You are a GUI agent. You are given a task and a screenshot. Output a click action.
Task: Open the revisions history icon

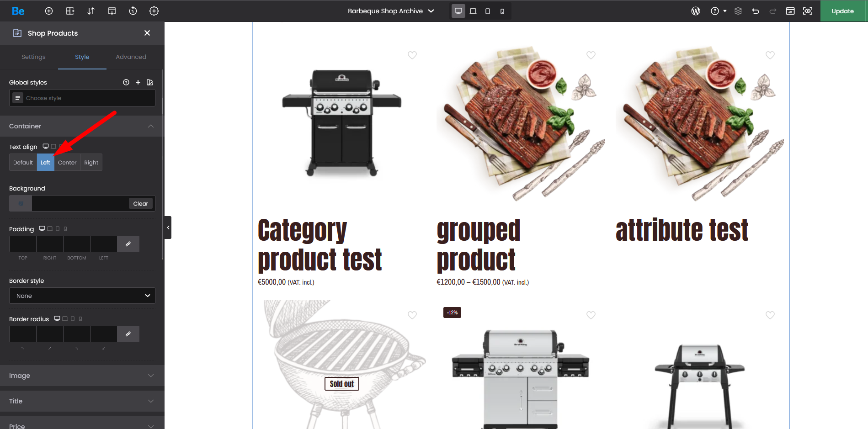pos(133,11)
